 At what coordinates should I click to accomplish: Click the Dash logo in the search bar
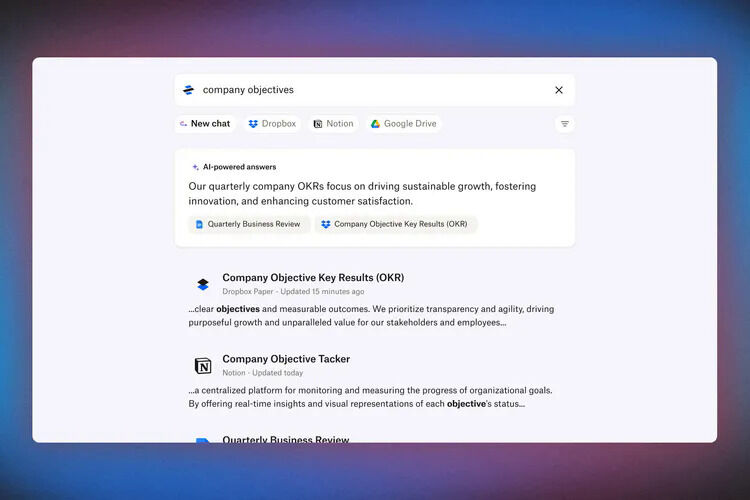[188, 90]
